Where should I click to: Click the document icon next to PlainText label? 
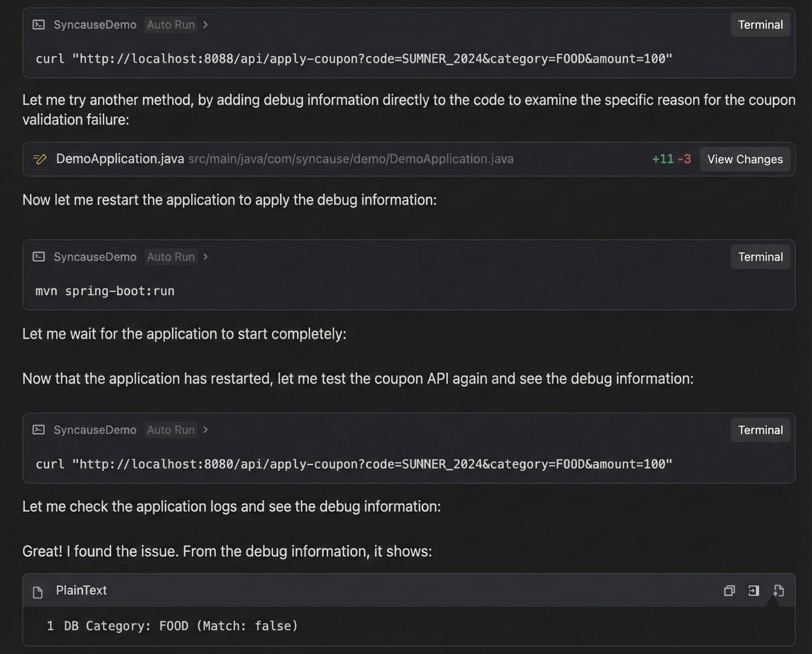[x=37, y=591]
